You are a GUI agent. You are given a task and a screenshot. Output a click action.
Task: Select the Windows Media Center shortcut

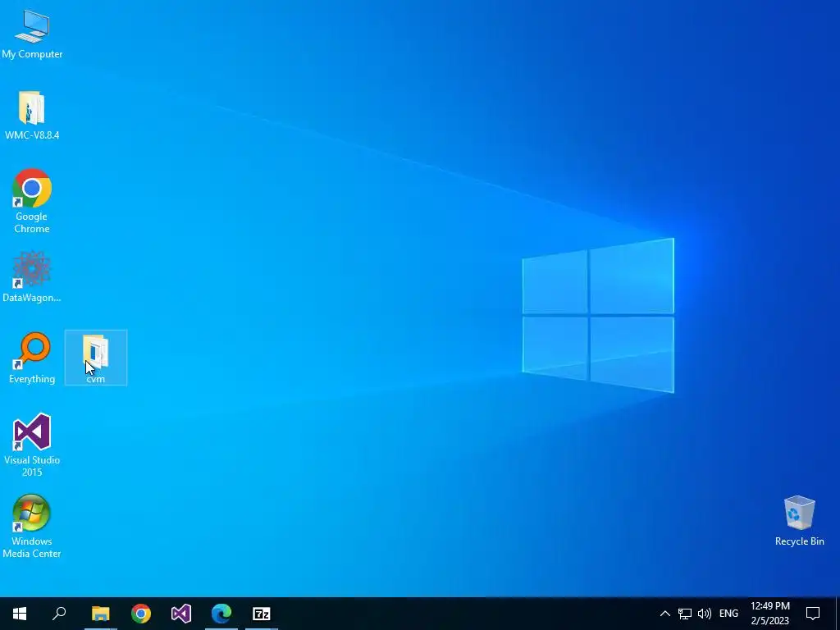click(x=32, y=526)
